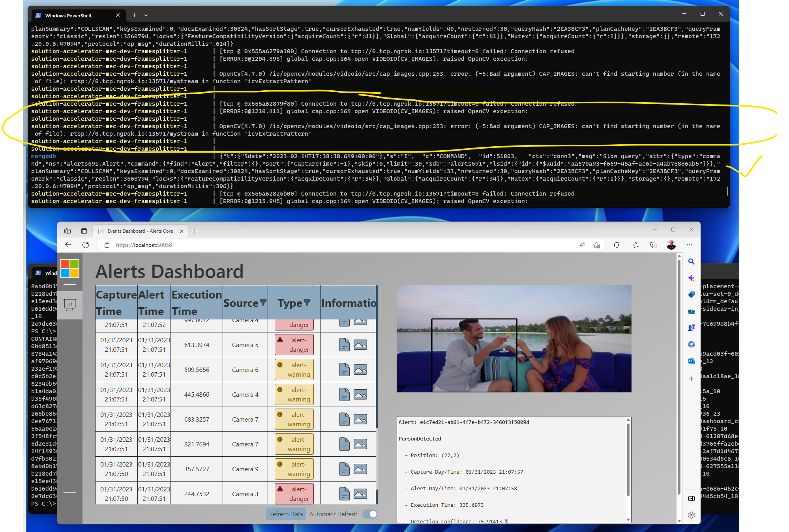
Task: Open Copilot from the Edge sidebar
Action: pos(692,278)
